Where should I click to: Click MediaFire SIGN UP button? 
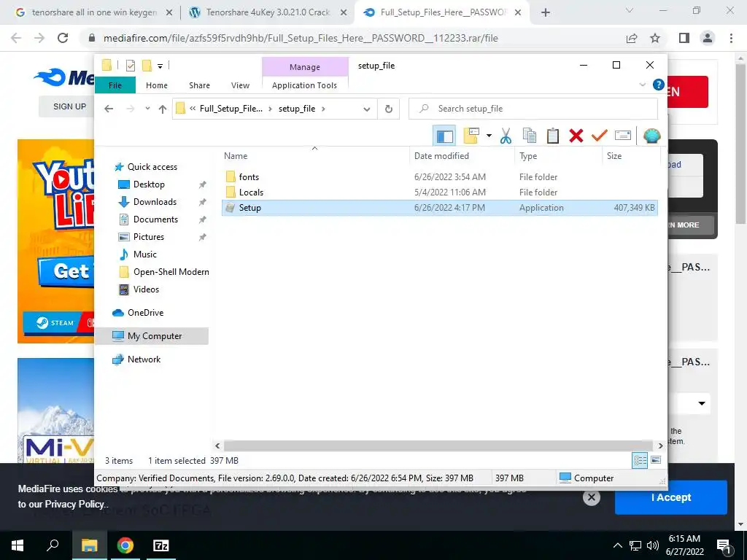point(69,106)
